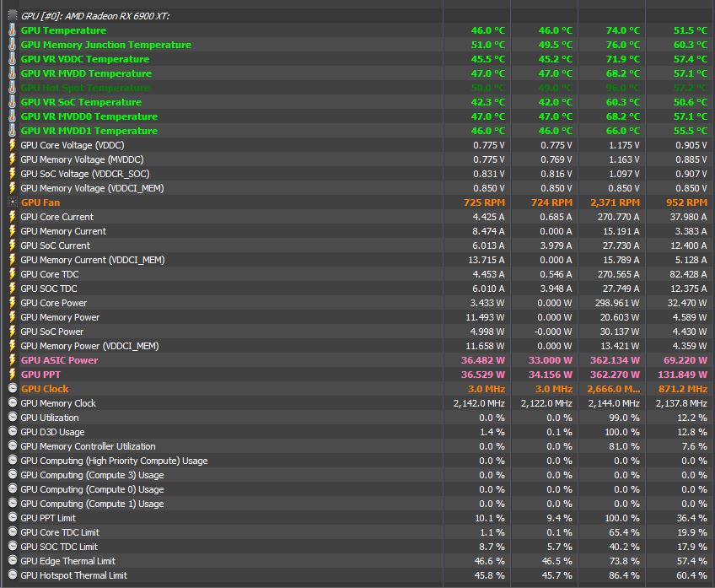Screen dimensions: 715x588
Task: Select GPU Computing (Compute 0) Usage label
Action: [x=92, y=489]
